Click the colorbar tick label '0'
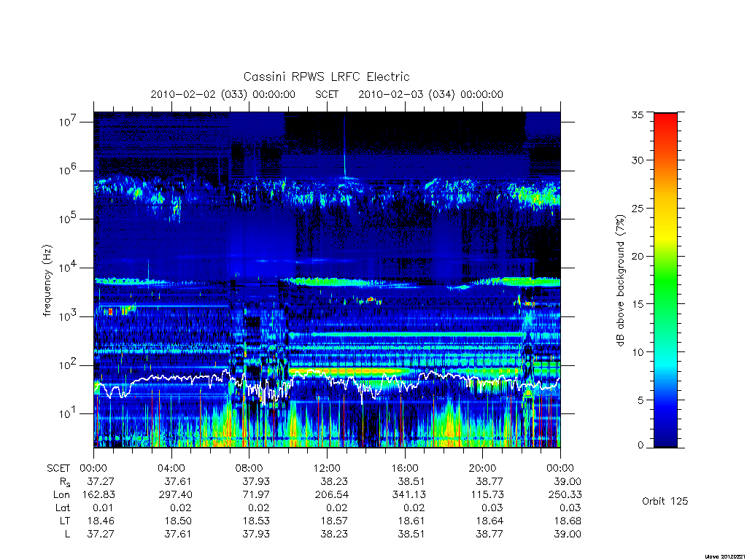 click(x=640, y=446)
